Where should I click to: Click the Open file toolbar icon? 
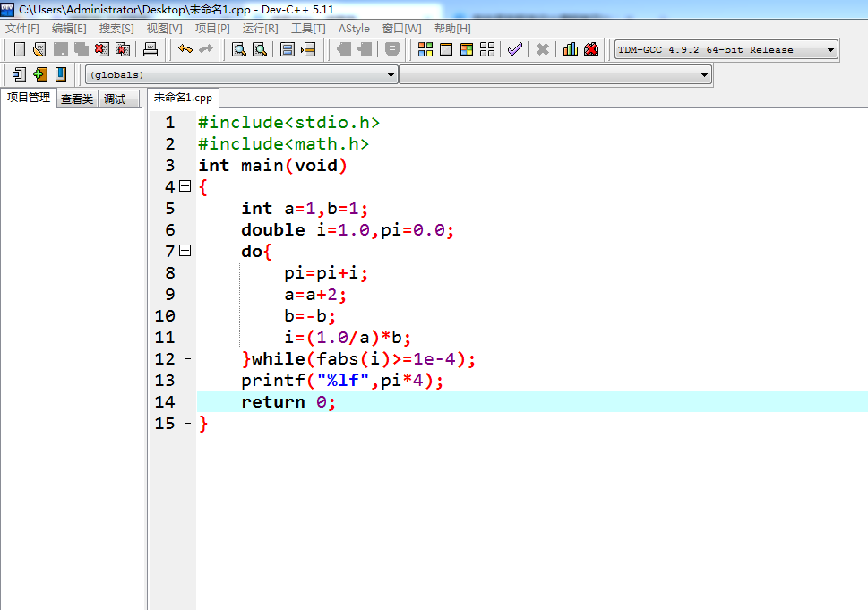[x=39, y=49]
